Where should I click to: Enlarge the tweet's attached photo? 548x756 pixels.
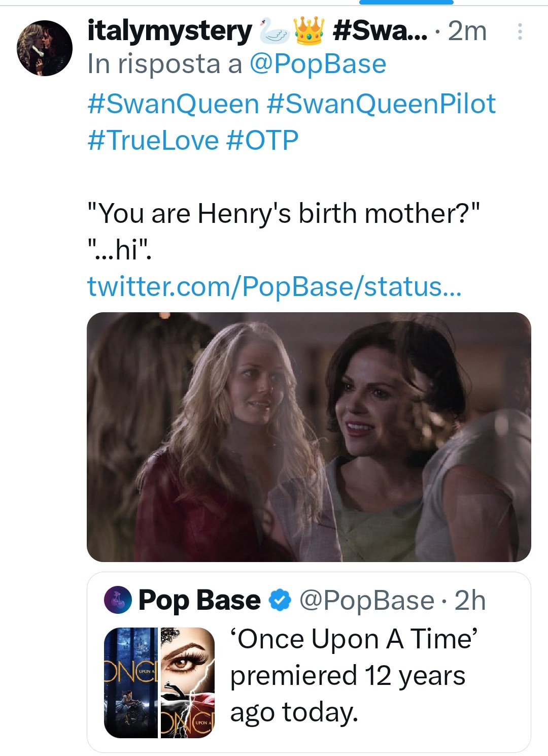click(309, 437)
